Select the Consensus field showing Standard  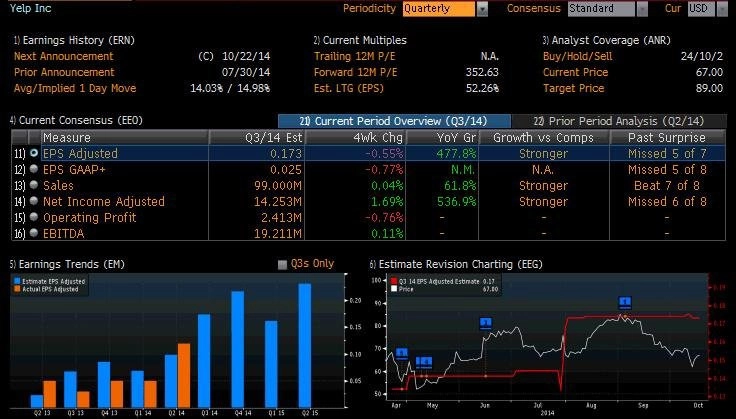click(601, 9)
